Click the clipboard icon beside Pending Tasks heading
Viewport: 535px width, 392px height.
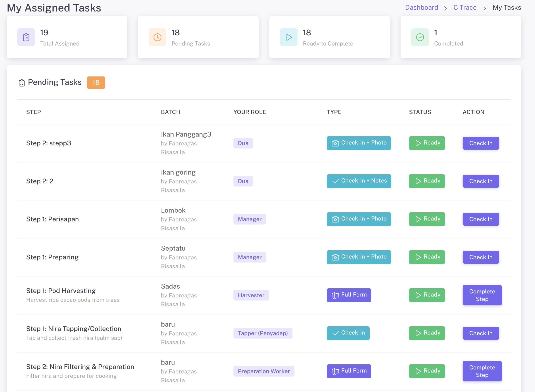pos(22,83)
